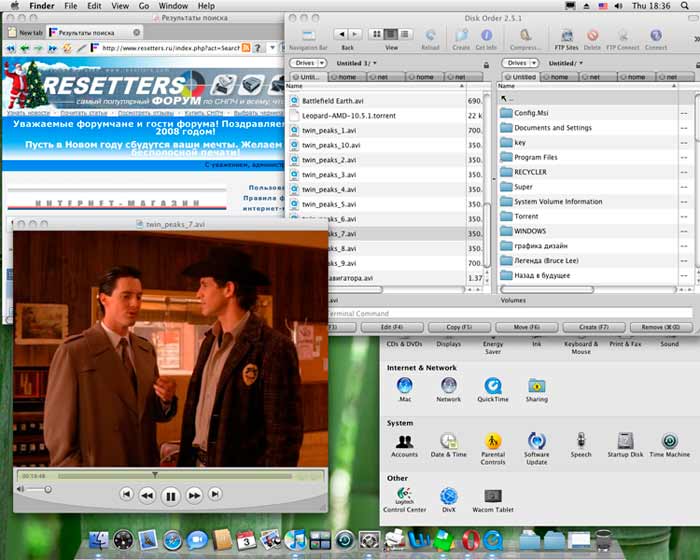Click the Move (F6) button

click(526, 327)
